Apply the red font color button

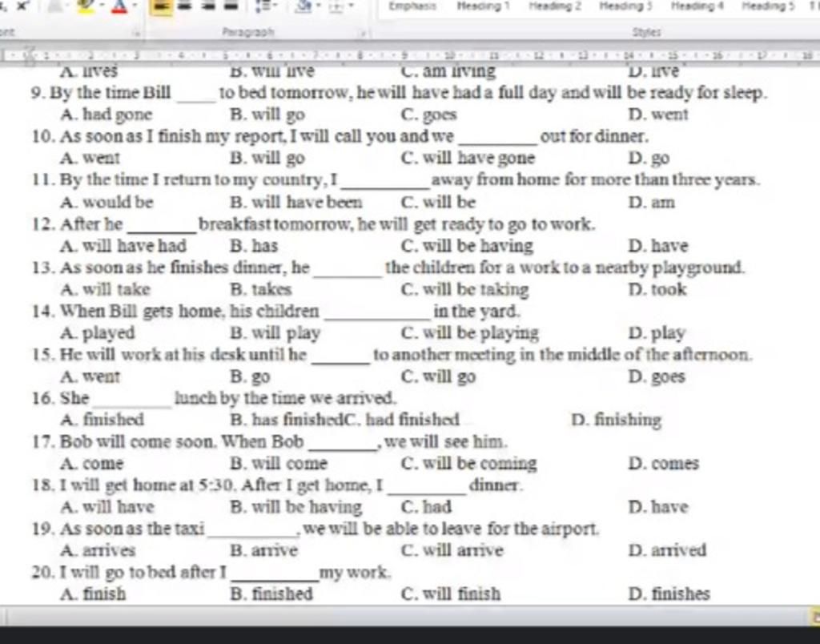120,6
